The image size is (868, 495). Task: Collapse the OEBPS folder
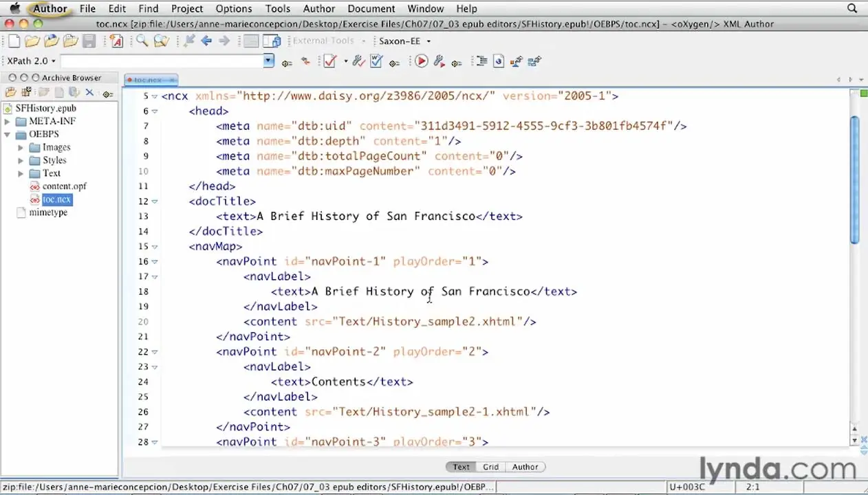7,134
